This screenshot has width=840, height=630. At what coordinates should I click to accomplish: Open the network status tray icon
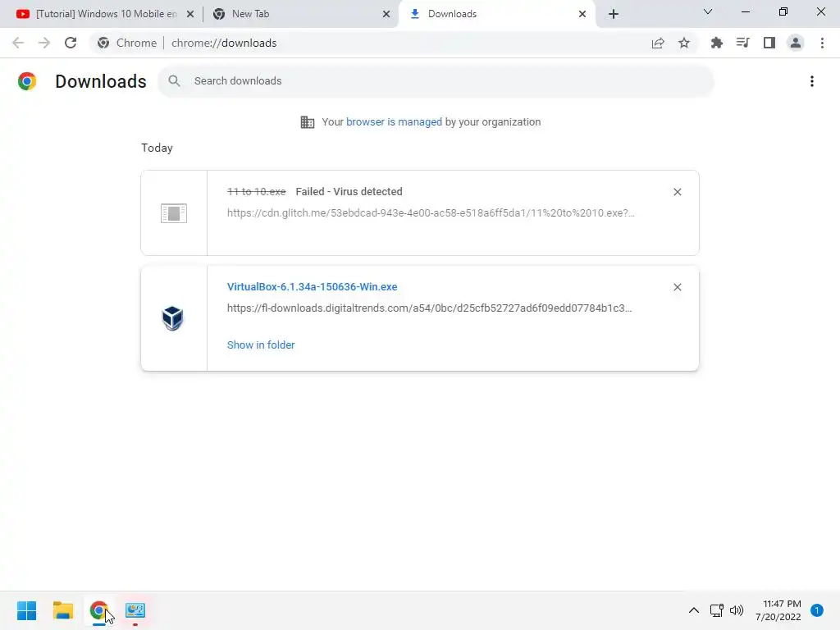pyautogui.click(x=716, y=610)
